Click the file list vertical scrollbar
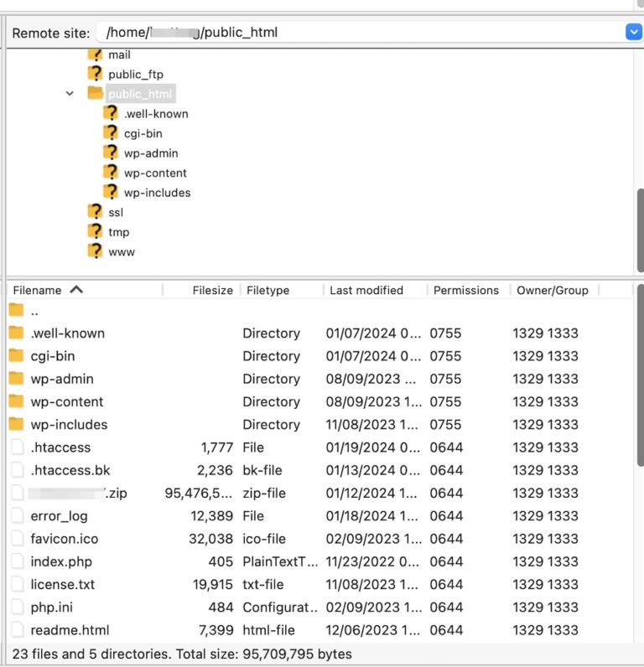Image resolution: width=644 pixels, height=667 pixels. click(640, 377)
